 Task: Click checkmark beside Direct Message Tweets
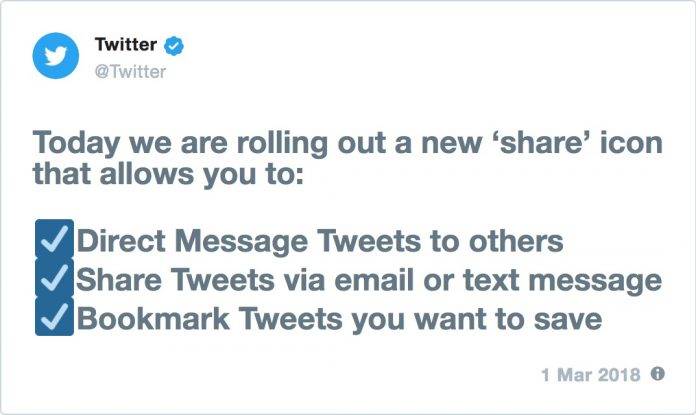click(x=54, y=239)
